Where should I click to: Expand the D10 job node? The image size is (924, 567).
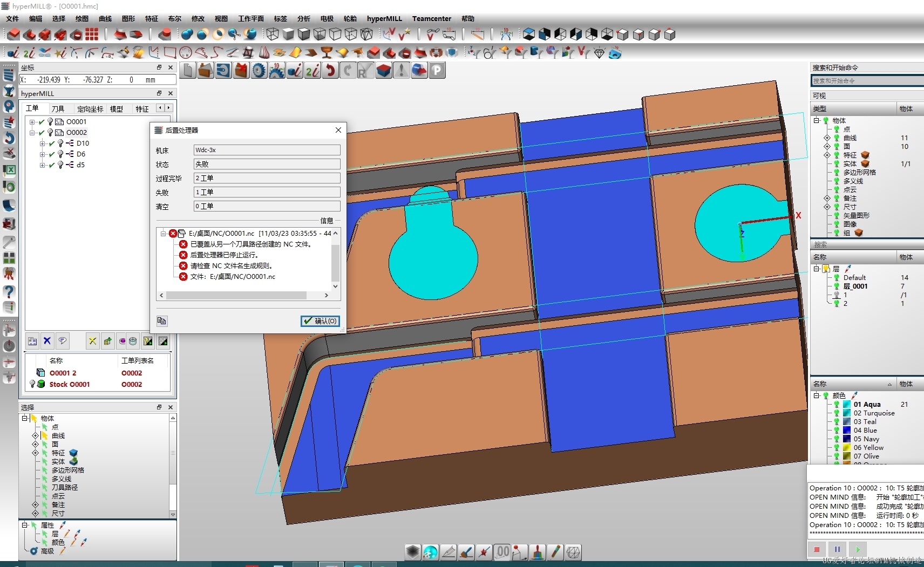(43, 144)
